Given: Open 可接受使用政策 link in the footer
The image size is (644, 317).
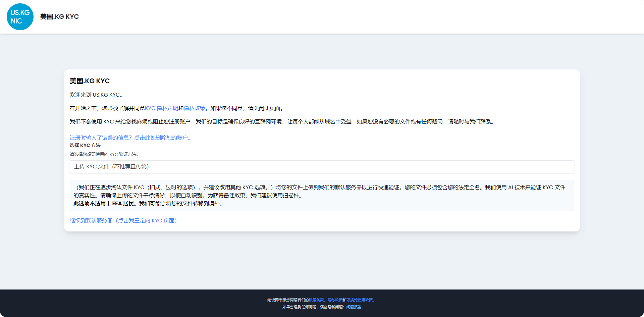Looking at the screenshot, I should point(360,300).
